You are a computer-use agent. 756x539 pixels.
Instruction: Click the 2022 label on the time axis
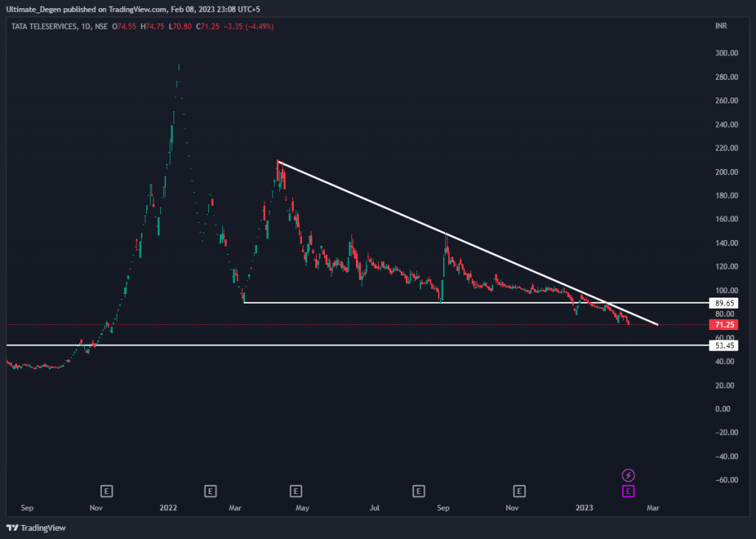[x=168, y=508]
